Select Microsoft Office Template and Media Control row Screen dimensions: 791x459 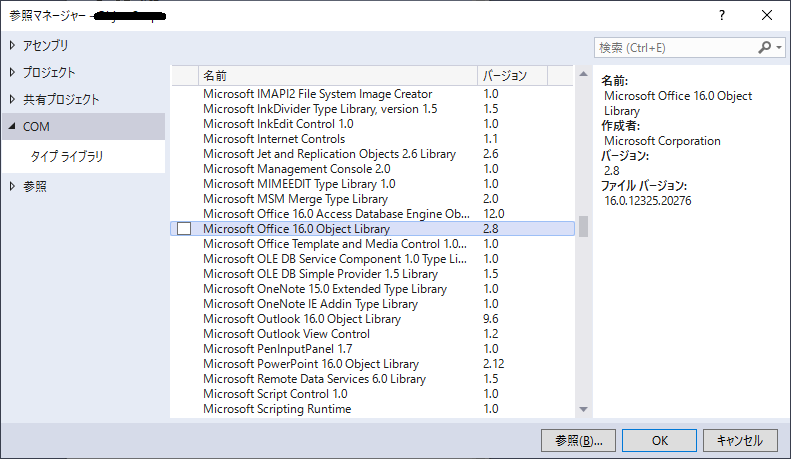(x=372, y=244)
